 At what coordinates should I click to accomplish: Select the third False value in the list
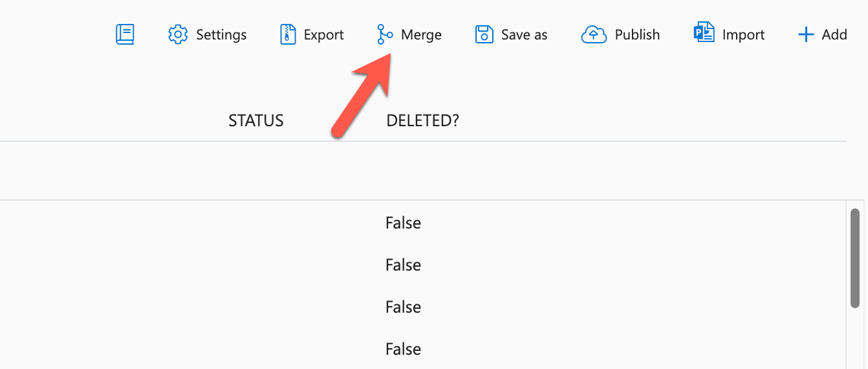pyautogui.click(x=403, y=307)
